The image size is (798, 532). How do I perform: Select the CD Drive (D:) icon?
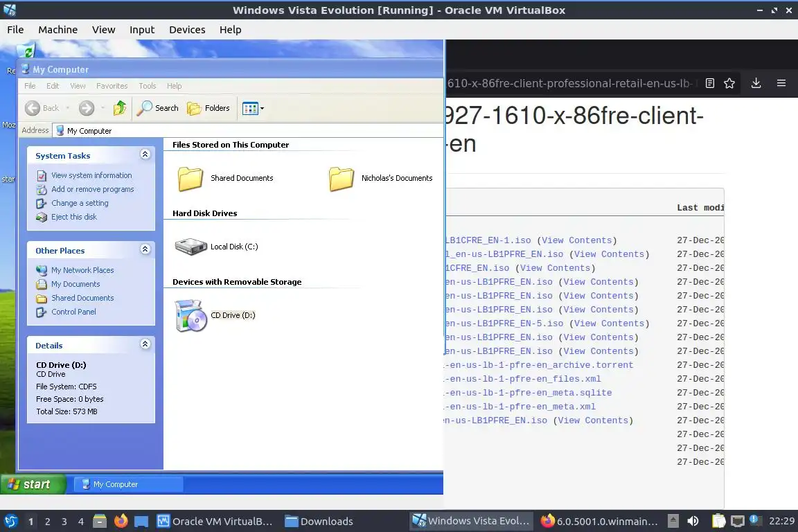pyautogui.click(x=190, y=315)
